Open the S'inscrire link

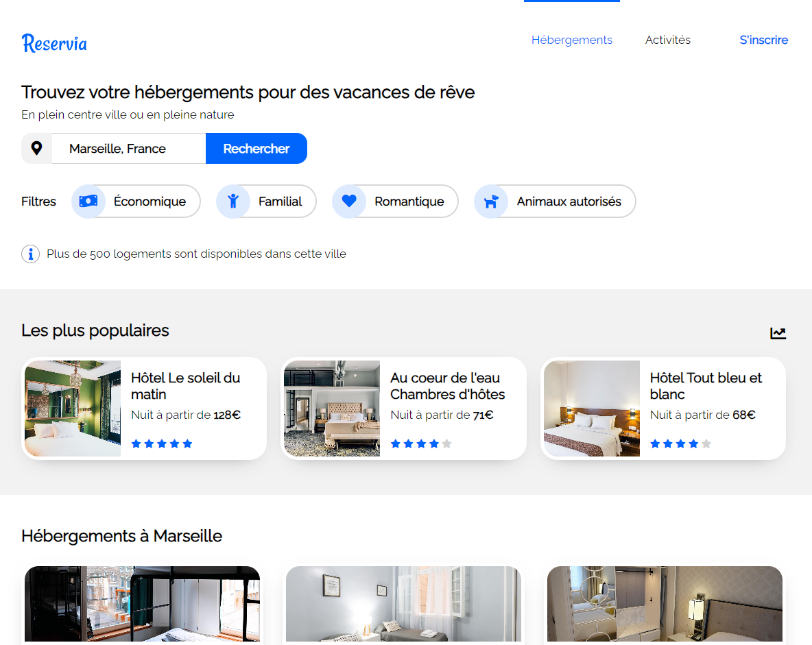pyautogui.click(x=763, y=40)
